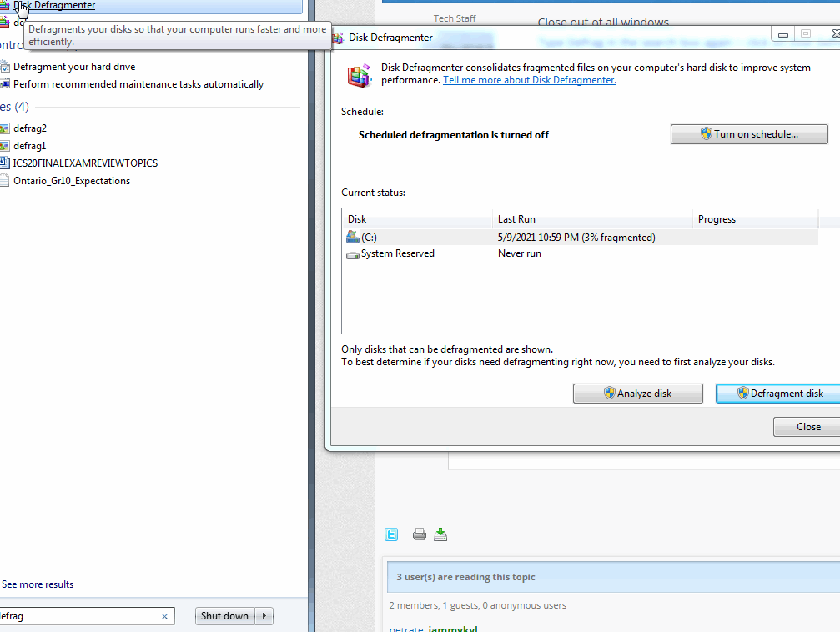The width and height of the screenshot is (840, 632).
Task: Click 'Turn on schedule...' button
Action: tap(749, 134)
